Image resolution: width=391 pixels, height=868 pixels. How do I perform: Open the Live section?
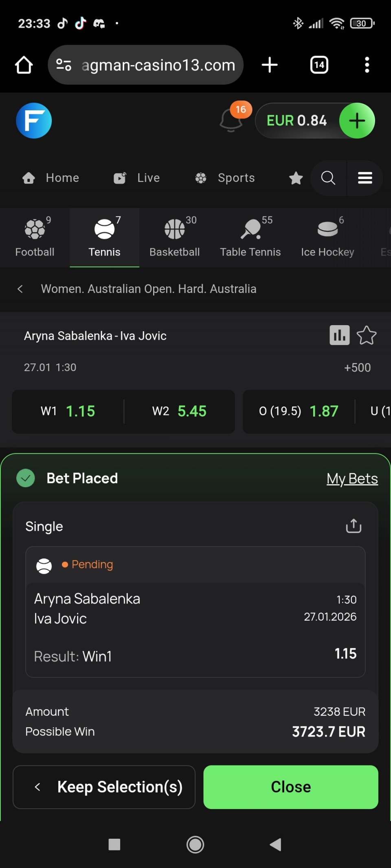pos(137,178)
